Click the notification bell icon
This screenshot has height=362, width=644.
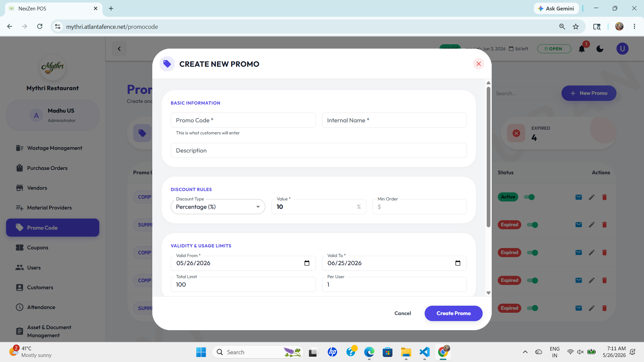582,49
